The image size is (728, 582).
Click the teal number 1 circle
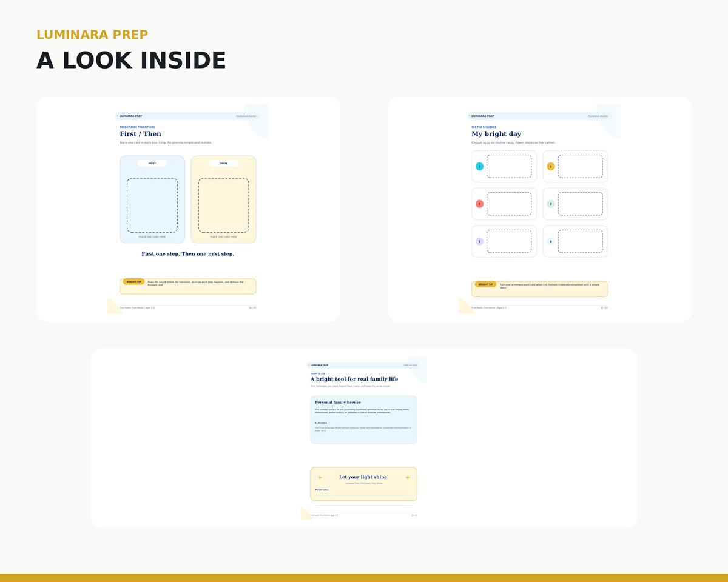(x=479, y=166)
